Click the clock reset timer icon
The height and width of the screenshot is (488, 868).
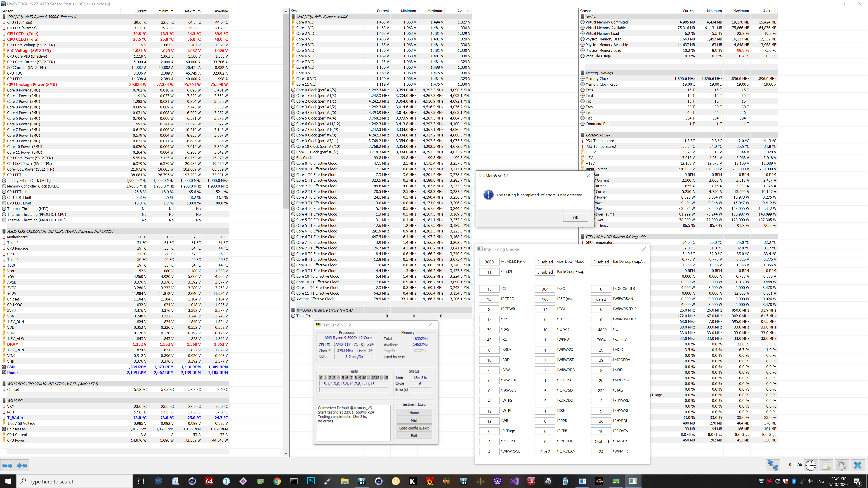811,465
